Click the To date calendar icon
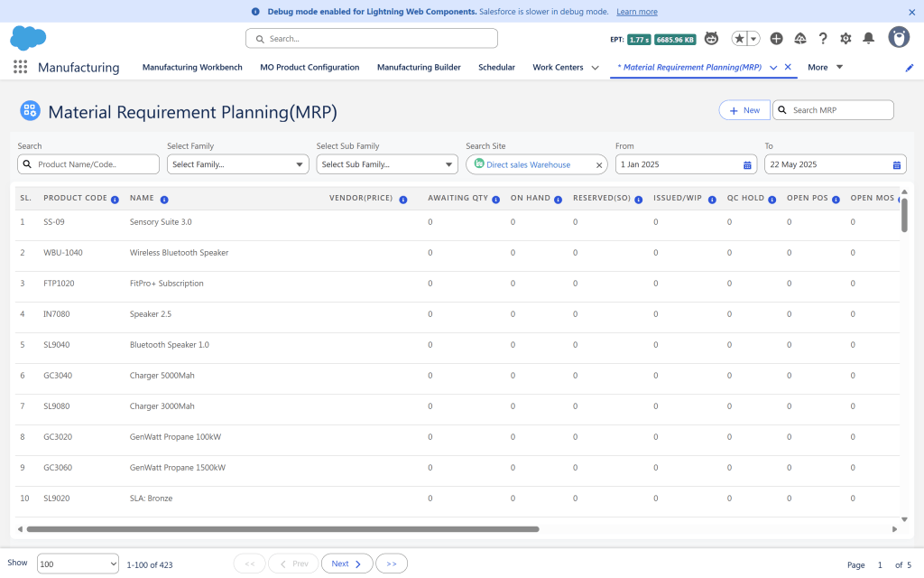Viewport: 924px width, 578px height. point(896,164)
